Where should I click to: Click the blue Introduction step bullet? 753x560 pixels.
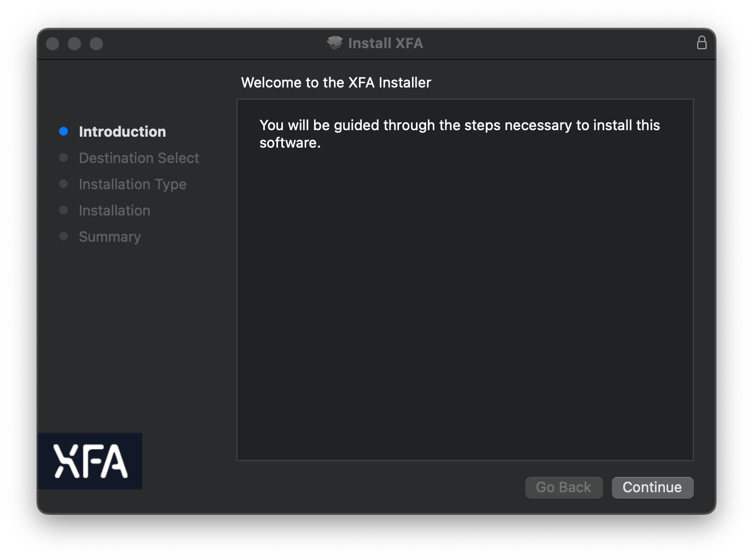[63, 131]
